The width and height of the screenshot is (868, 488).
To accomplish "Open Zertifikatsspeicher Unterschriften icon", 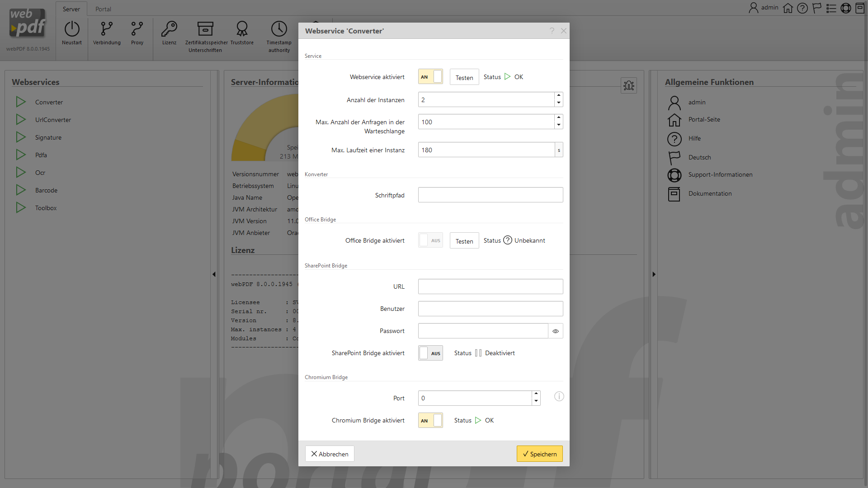I will pos(205,29).
